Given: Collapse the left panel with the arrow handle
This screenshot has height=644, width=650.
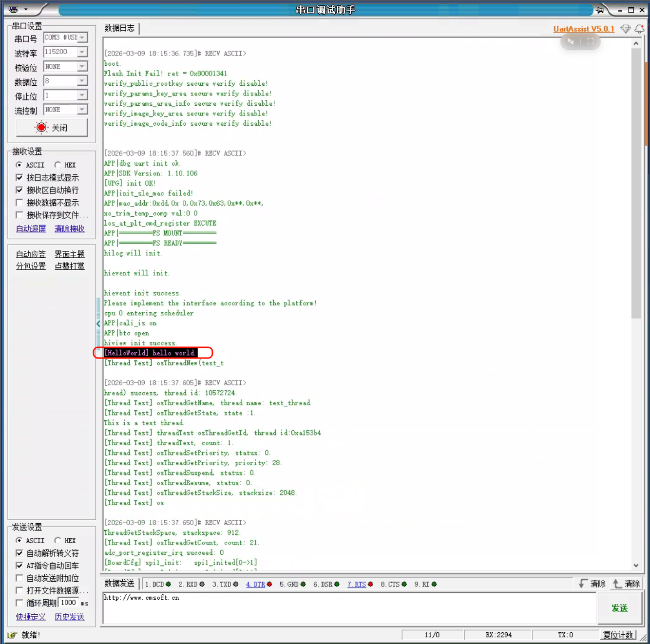Looking at the screenshot, I should (x=98, y=323).
